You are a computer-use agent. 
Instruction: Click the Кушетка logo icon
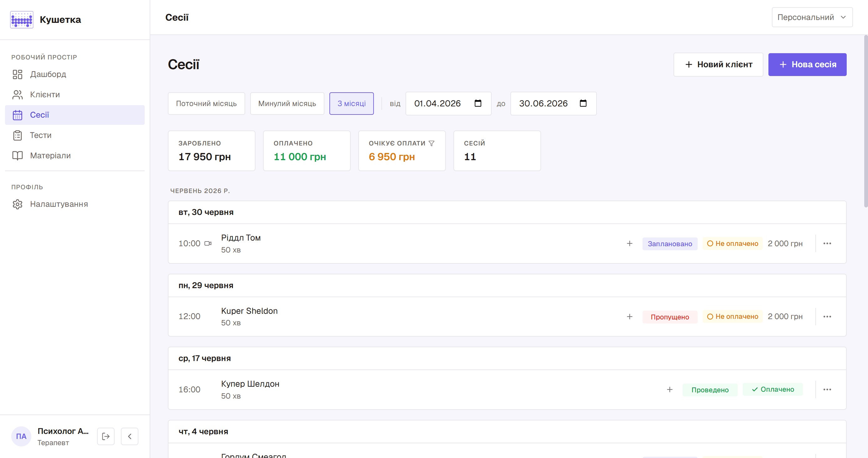click(x=22, y=19)
